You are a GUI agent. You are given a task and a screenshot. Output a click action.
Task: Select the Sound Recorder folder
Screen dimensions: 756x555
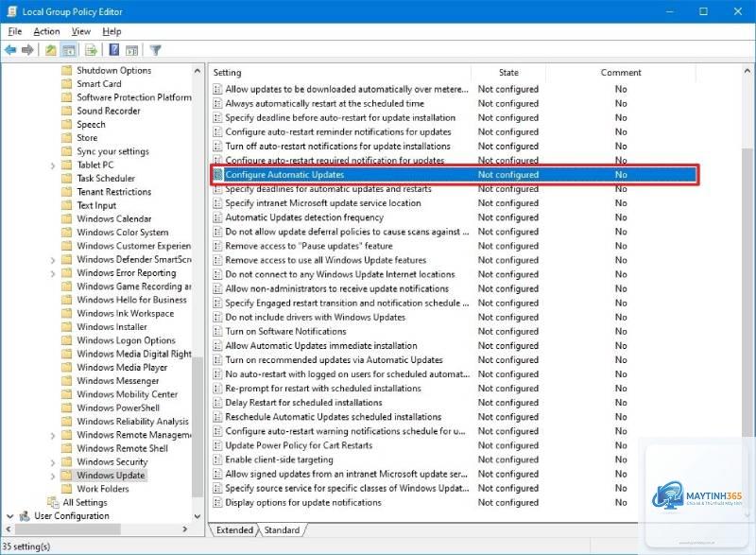[x=109, y=111]
